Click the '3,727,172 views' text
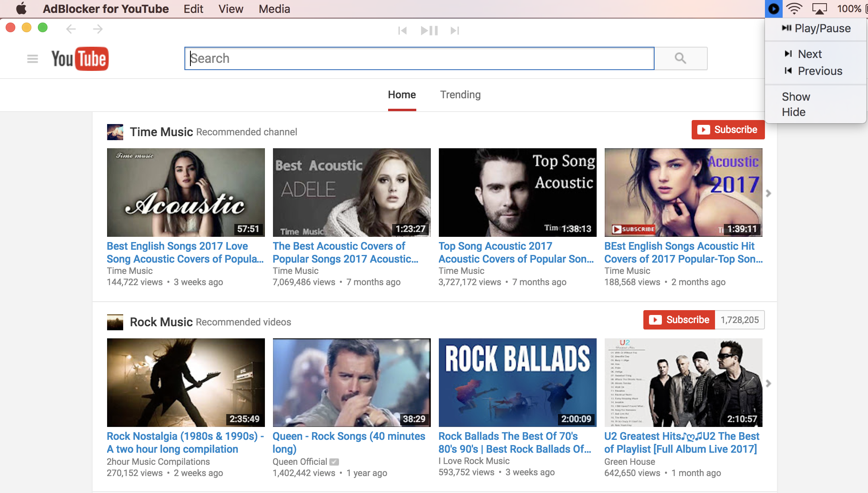Screen dimensions: 868x493 tap(470, 282)
